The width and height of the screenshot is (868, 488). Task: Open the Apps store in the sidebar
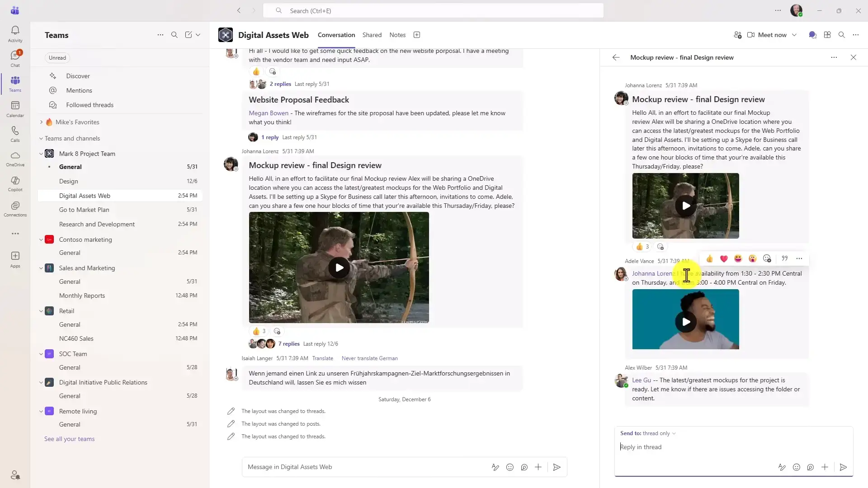[x=15, y=259]
